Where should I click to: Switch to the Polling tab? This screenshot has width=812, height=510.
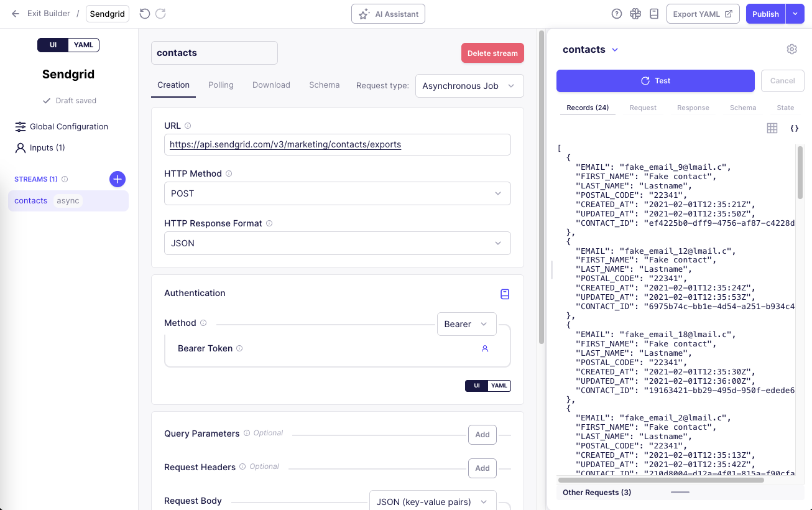pos(221,85)
